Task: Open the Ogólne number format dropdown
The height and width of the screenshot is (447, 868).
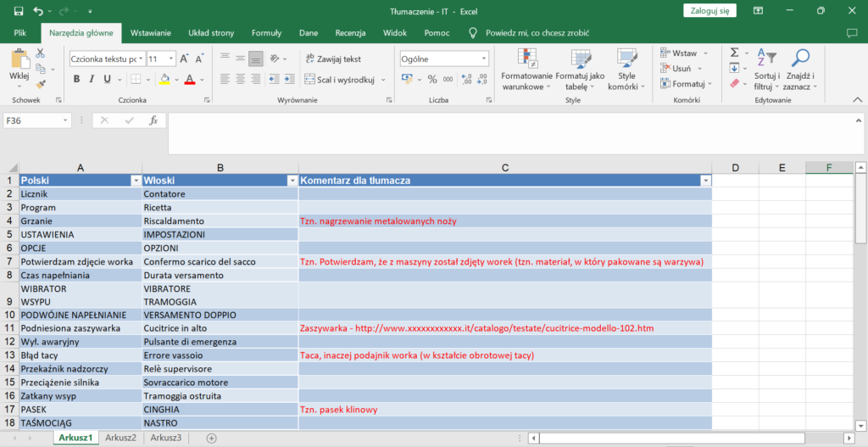Action: pos(484,59)
